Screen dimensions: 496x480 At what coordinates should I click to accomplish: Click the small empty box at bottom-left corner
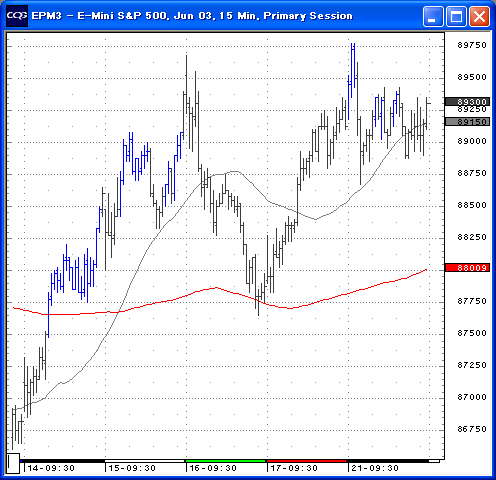click(13, 463)
